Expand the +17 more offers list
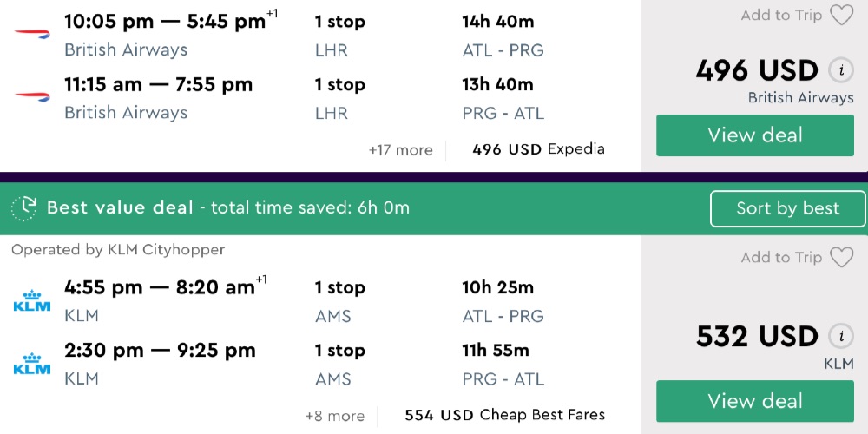 (400, 150)
